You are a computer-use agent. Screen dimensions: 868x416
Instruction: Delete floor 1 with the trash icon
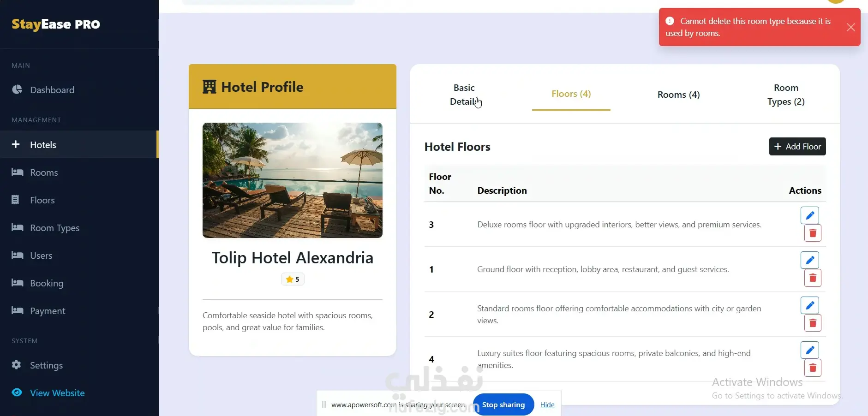[x=813, y=278]
